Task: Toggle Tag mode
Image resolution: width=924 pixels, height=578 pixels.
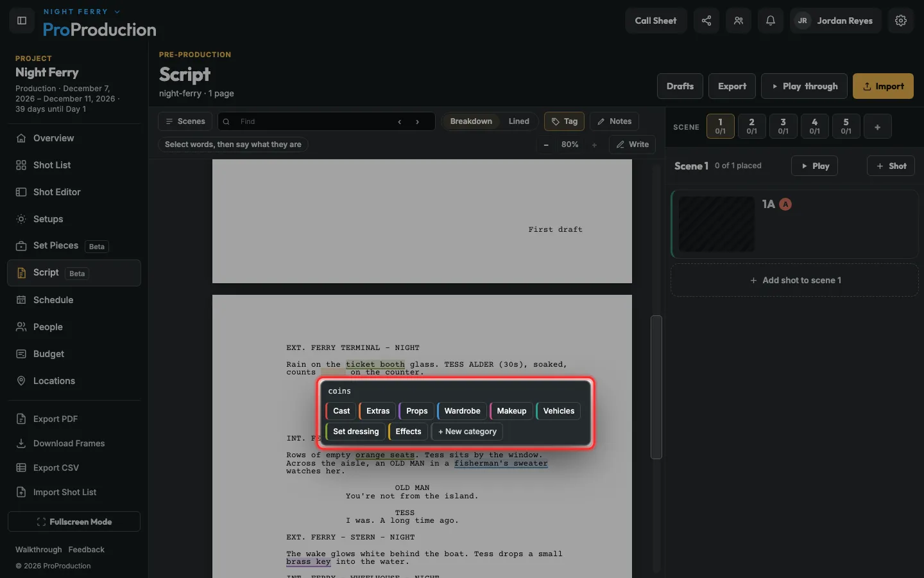Action: click(x=565, y=121)
